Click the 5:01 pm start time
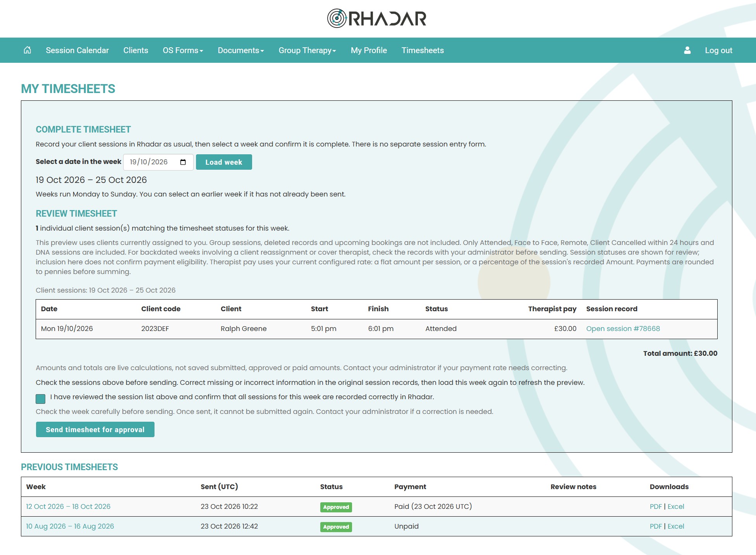 (x=323, y=329)
